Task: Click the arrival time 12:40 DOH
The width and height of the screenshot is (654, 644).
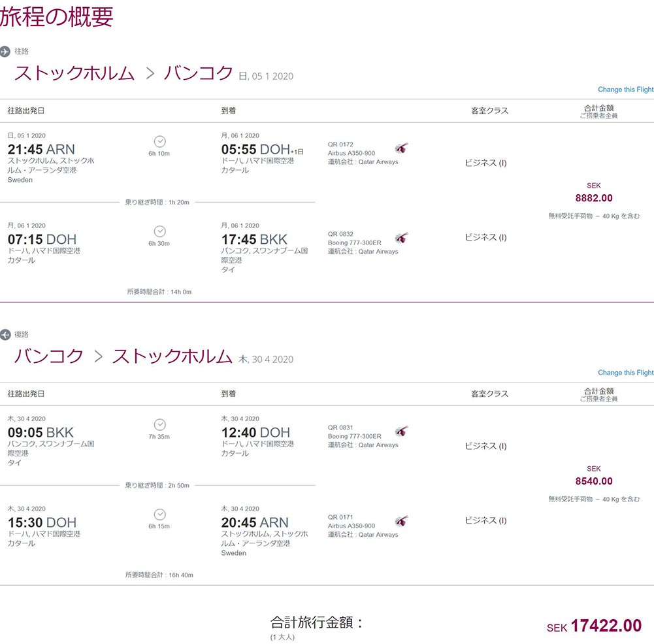Action: [255, 432]
